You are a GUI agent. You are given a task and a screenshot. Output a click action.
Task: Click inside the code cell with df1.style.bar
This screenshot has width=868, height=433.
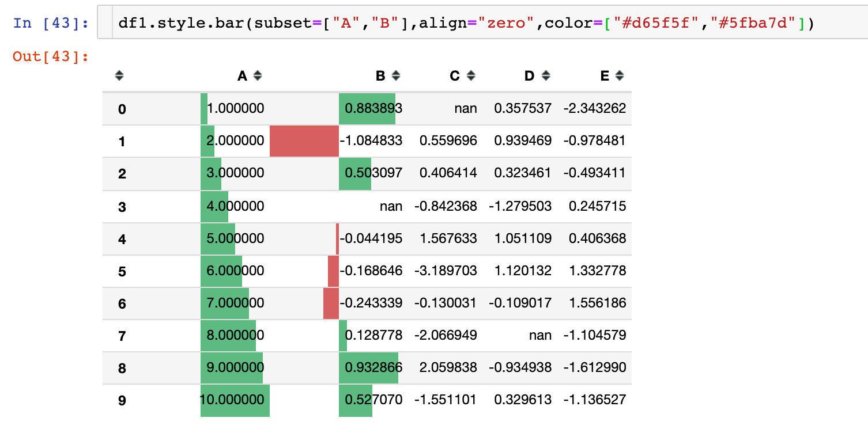click(482, 23)
